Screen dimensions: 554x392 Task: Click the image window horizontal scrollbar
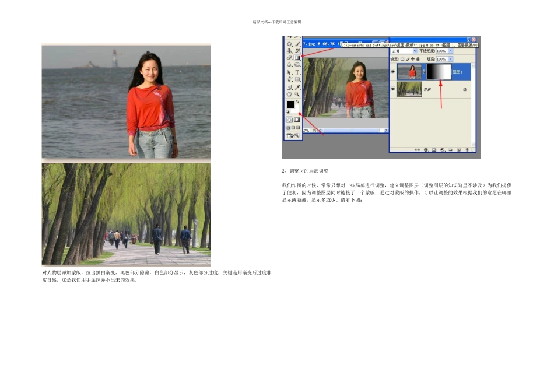(353, 131)
